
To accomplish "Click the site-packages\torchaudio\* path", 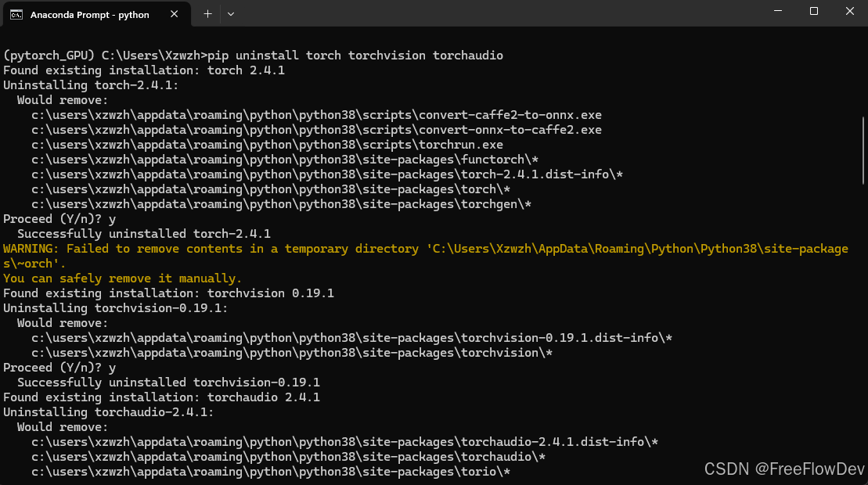I will pos(288,458).
